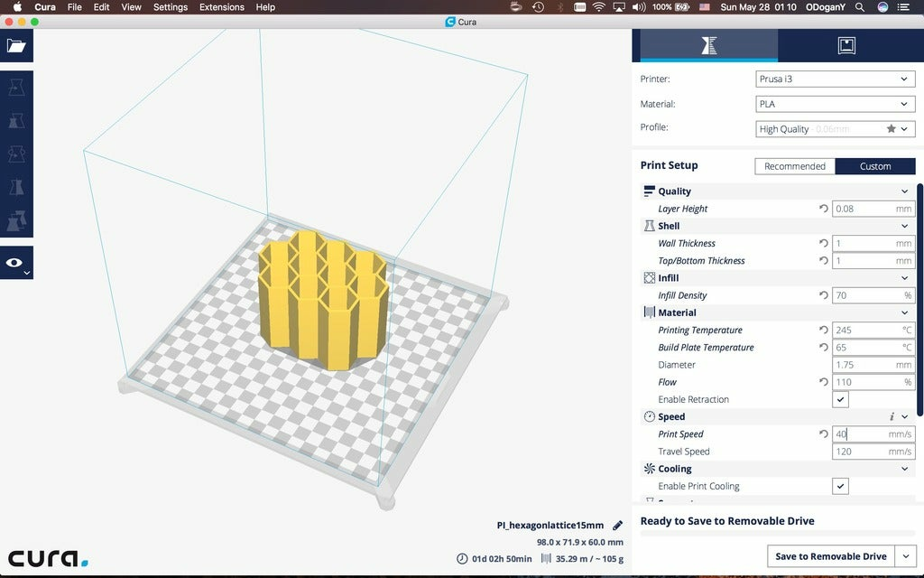Open the save output device dropdown arrow
Viewport: 924px width, 578px height.
pos(906,556)
